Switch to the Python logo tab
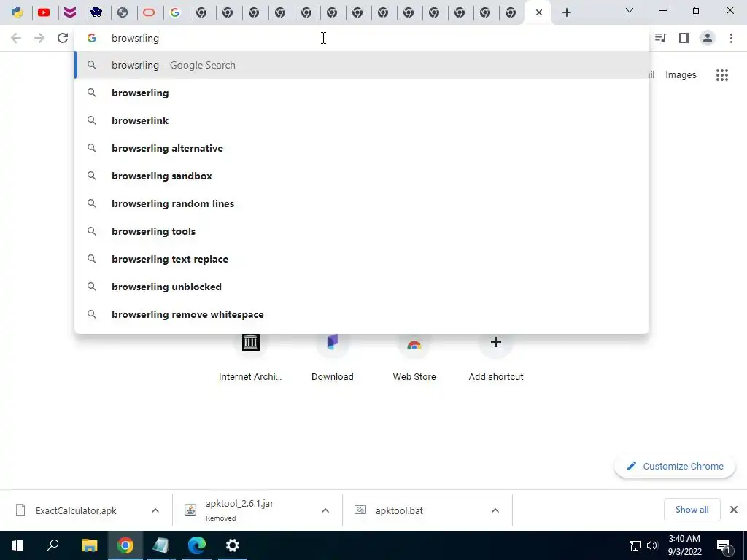Image resolution: width=747 pixels, height=560 pixels. click(18, 12)
